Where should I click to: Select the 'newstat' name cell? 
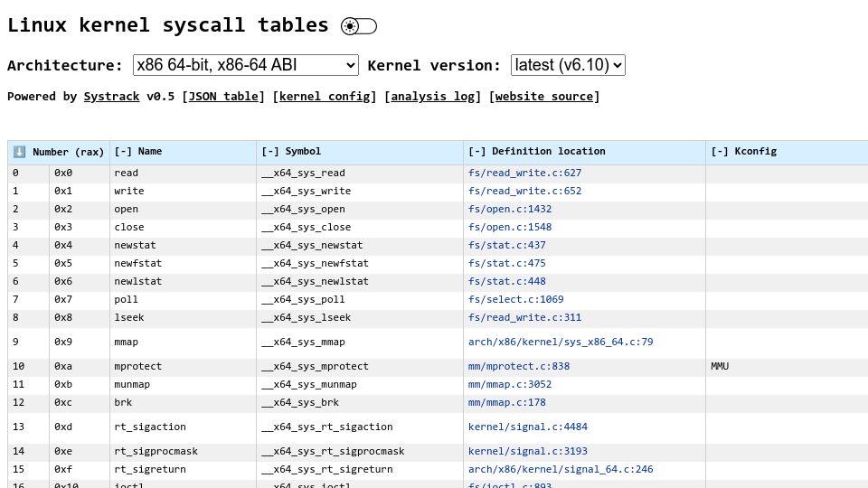coord(183,245)
